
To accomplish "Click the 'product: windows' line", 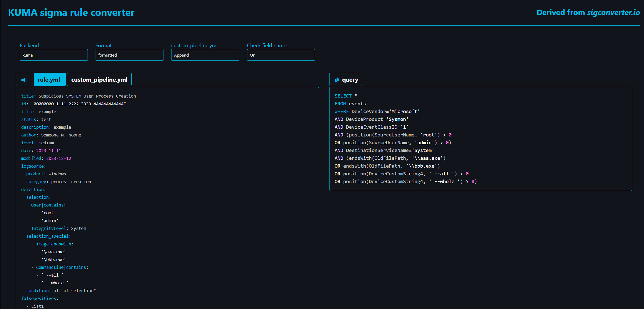I will point(46,174).
